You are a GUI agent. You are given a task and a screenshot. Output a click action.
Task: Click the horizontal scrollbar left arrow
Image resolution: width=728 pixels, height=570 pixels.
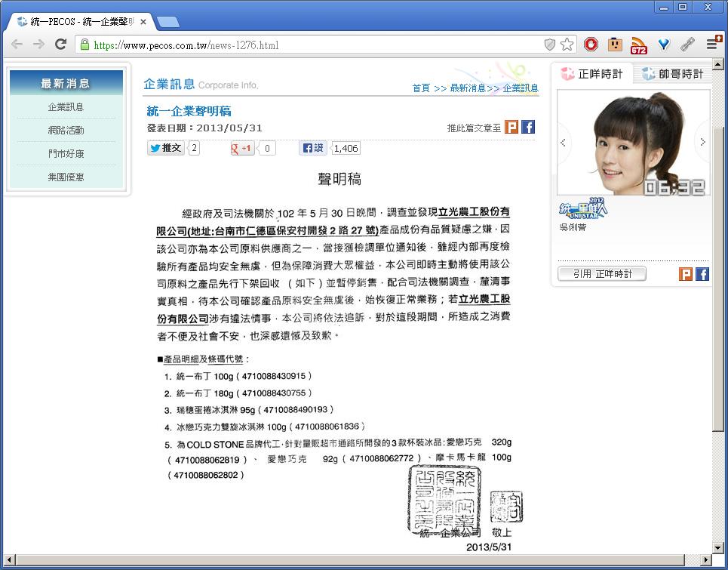point(9,559)
